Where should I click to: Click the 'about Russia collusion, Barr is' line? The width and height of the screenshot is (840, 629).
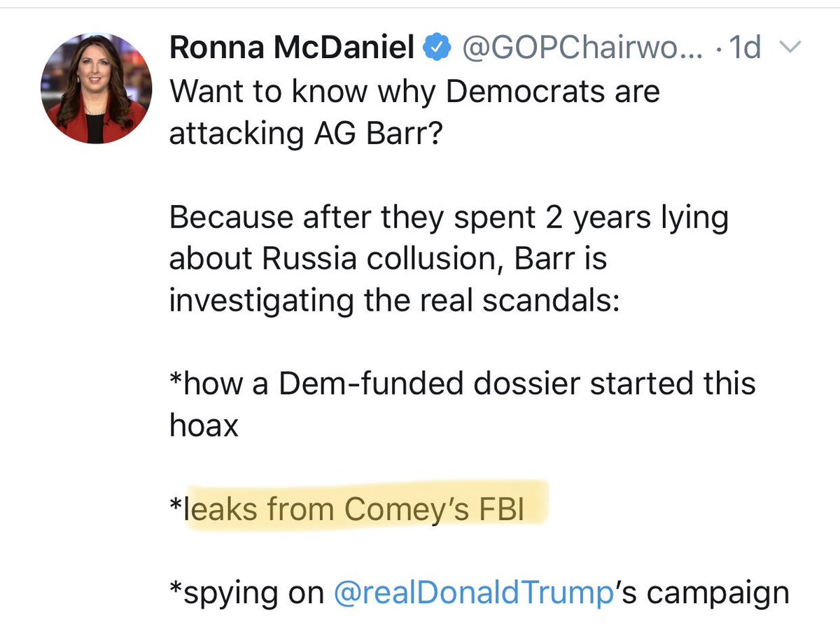388,260
